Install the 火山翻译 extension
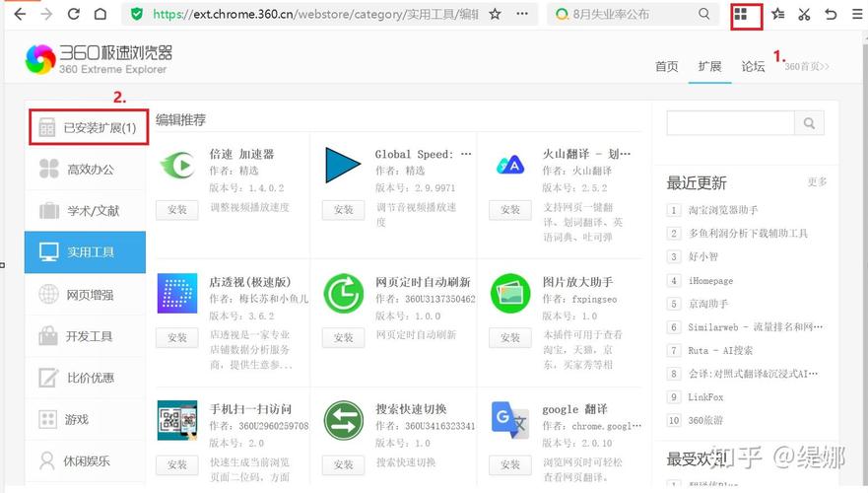 click(509, 210)
